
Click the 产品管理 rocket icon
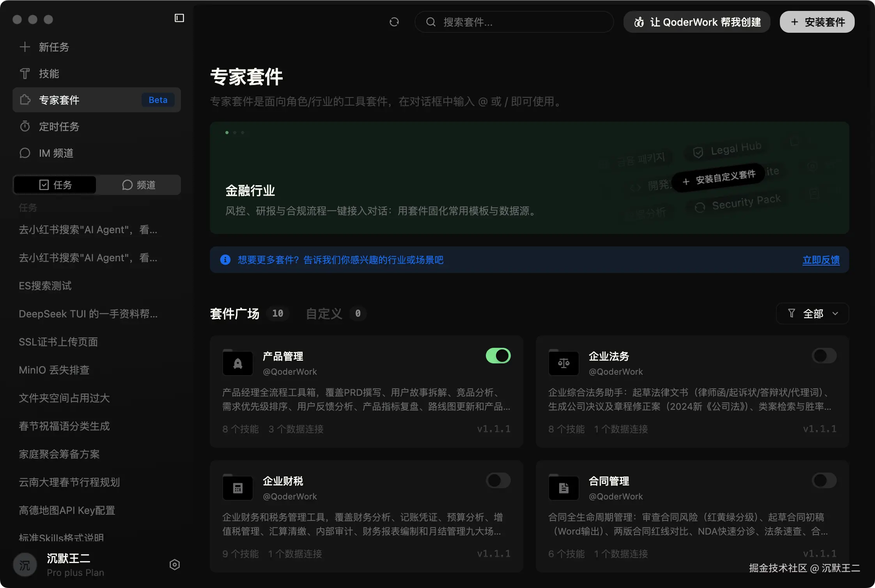pyautogui.click(x=238, y=363)
